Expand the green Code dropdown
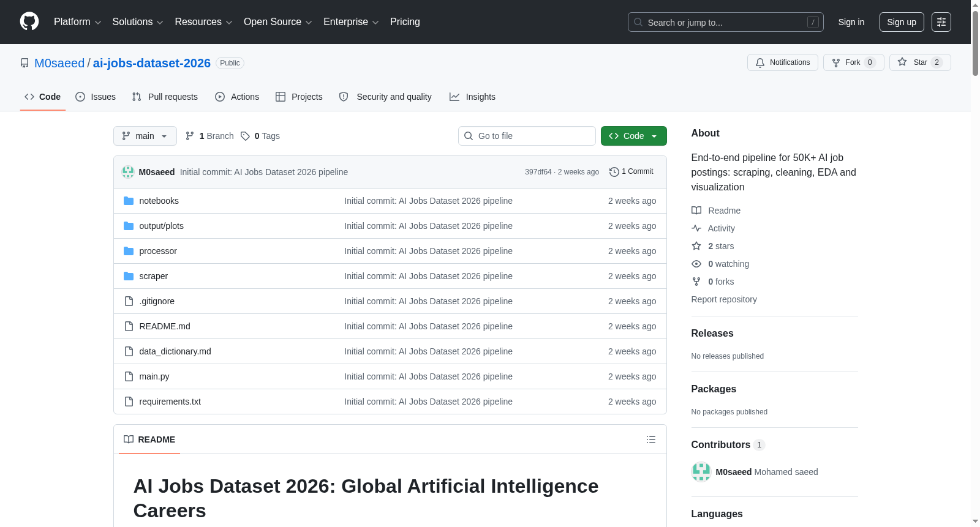Image resolution: width=980 pixels, height=527 pixels. tap(633, 136)
